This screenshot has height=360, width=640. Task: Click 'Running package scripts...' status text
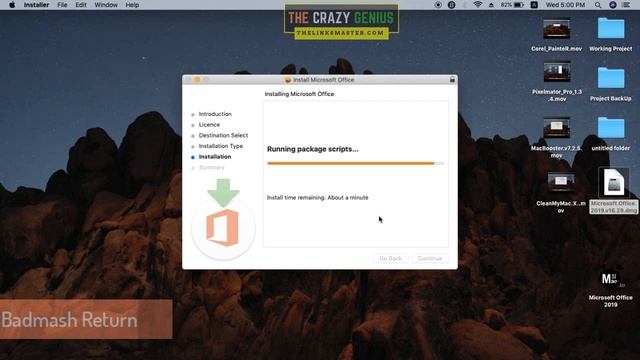[313, 149]
